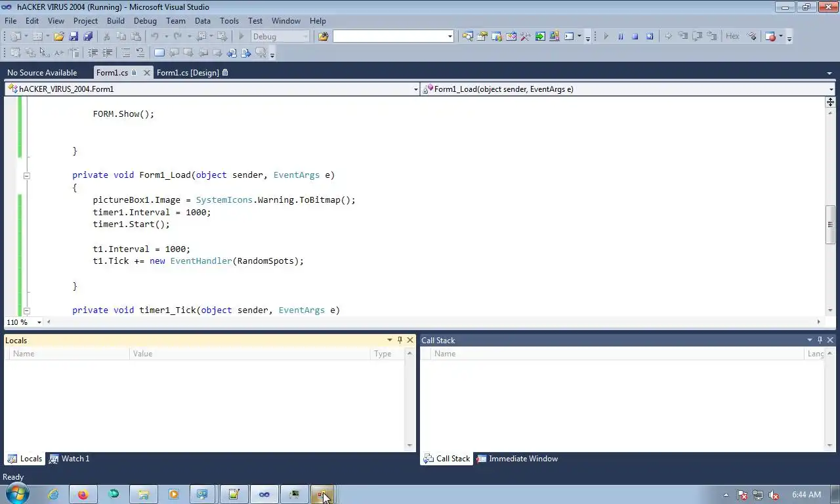Screen dimensions: 840x504
Task: Click the 6:44 AM system clock
Action: coord(806,495)
